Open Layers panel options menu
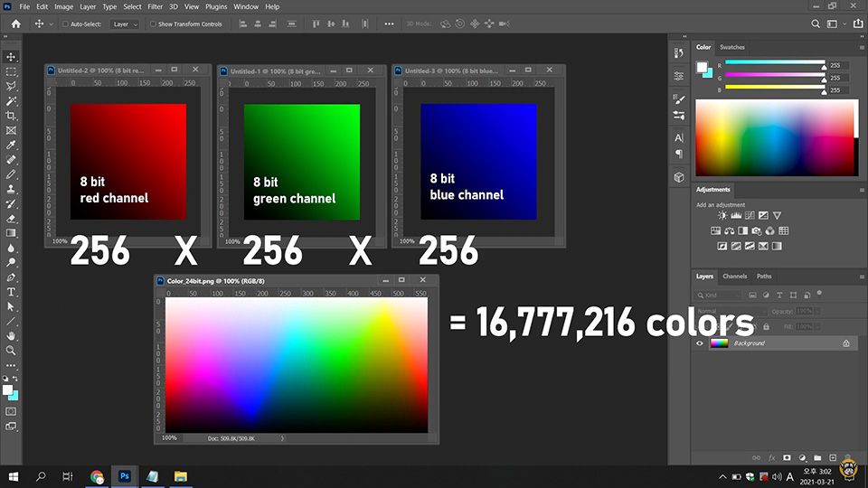The width and height of the screenshot is (868, 488). (862, 277)
